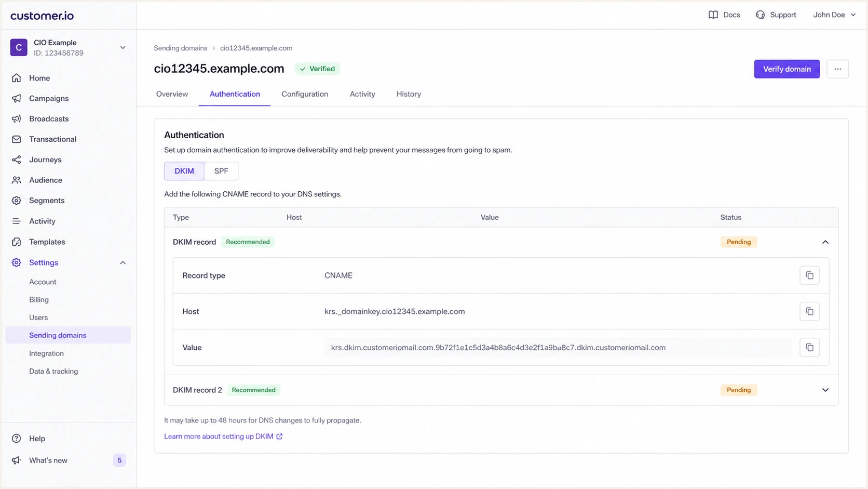Switch to the Overview tab
Screen dimensions: 868x489
click(x=172, y=94)
